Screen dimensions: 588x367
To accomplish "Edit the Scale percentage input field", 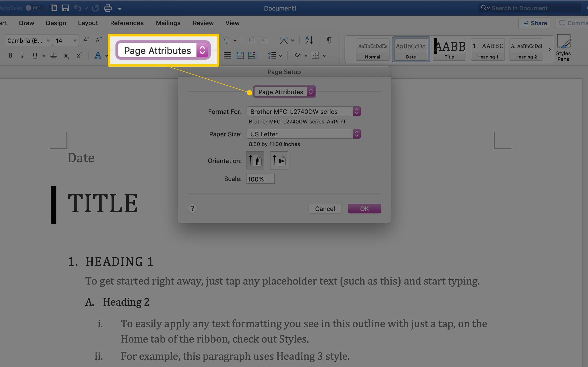I will tap(259, 179).
